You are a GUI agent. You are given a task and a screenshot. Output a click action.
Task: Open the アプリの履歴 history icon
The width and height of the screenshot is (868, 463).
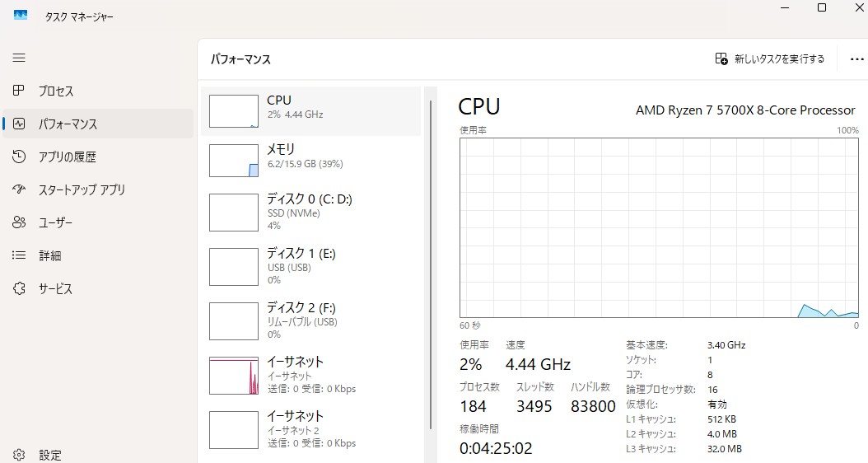coord(19,157)
